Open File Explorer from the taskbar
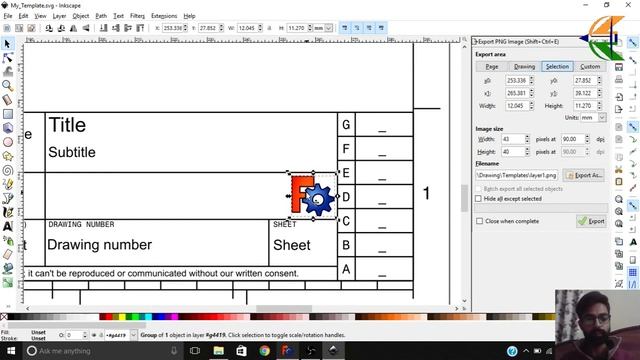 [x=218, y=351]
